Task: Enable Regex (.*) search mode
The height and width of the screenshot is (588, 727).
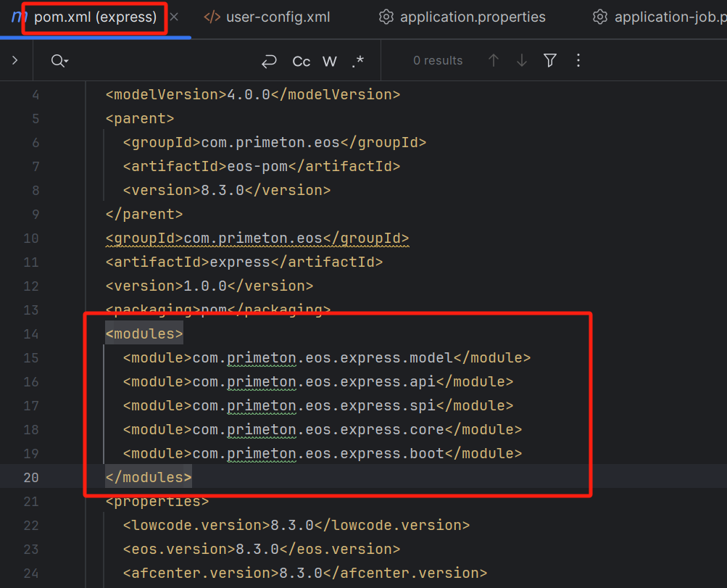Action: 357,61
